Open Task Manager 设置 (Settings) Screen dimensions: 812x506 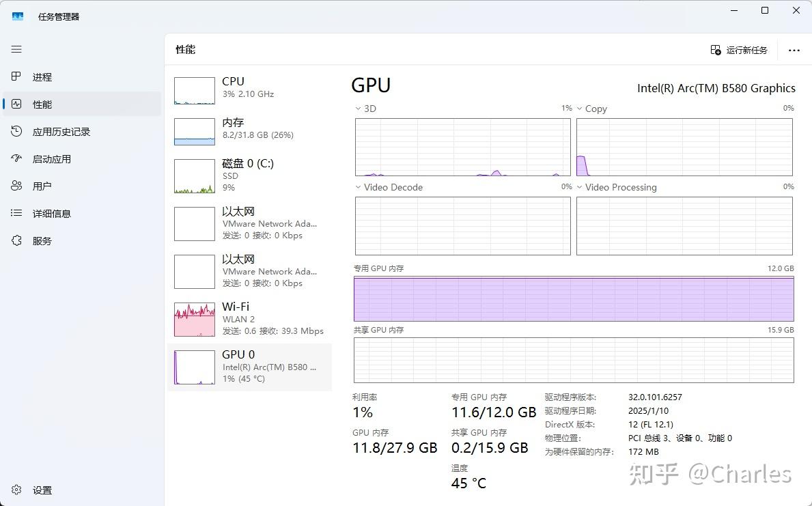coord(42,490)
